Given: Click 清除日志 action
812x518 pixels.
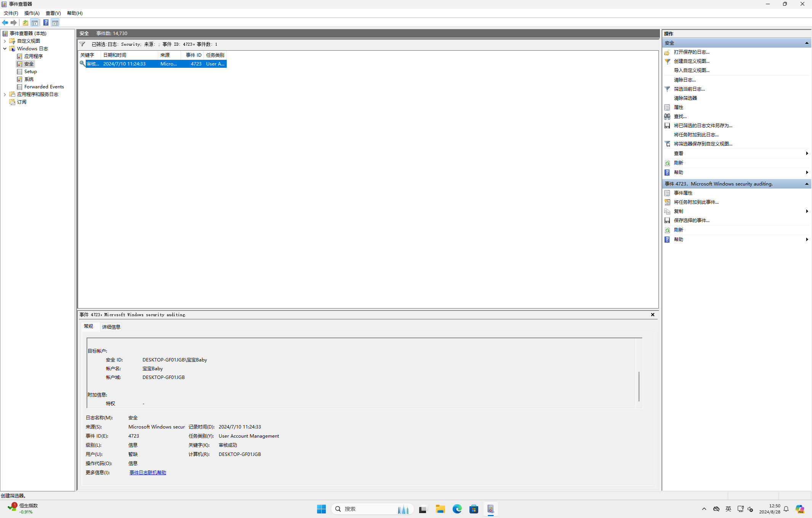Looking at the screenshot, I should click(x=685, y=80).
